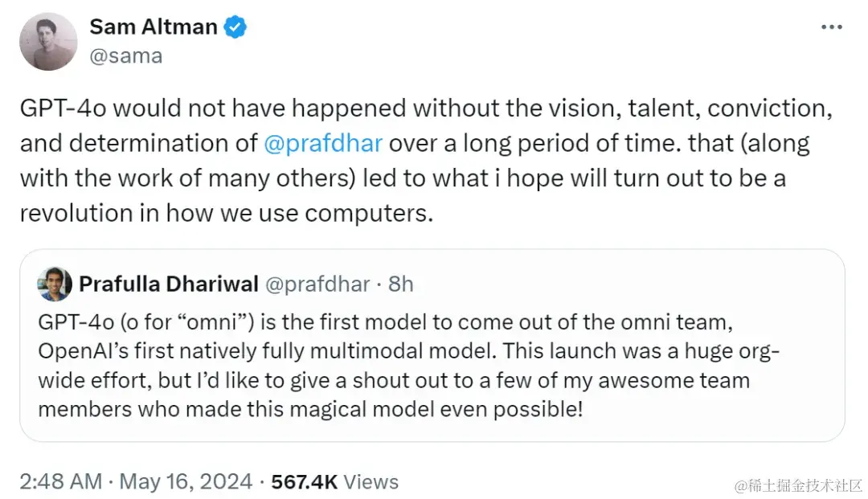Click the @prafdhar handle in quoted tweet
This screenshot has height=499, width=868.
point(317,284)
